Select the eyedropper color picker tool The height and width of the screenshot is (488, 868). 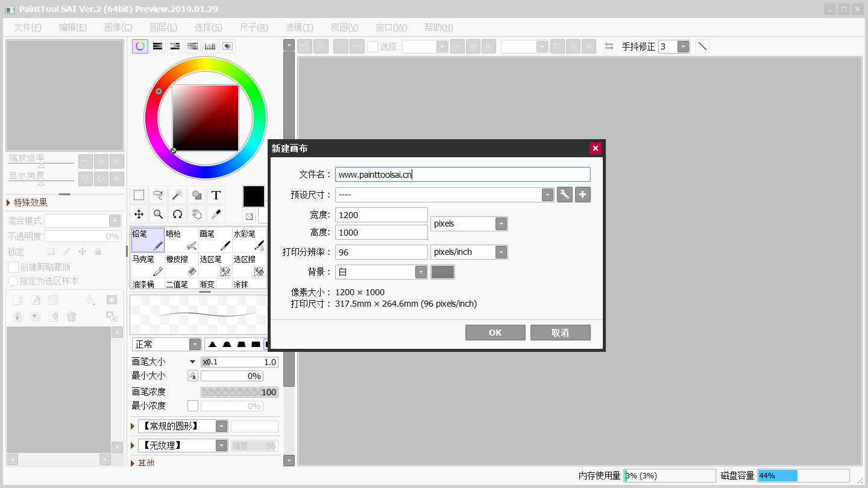click(216, 214)
